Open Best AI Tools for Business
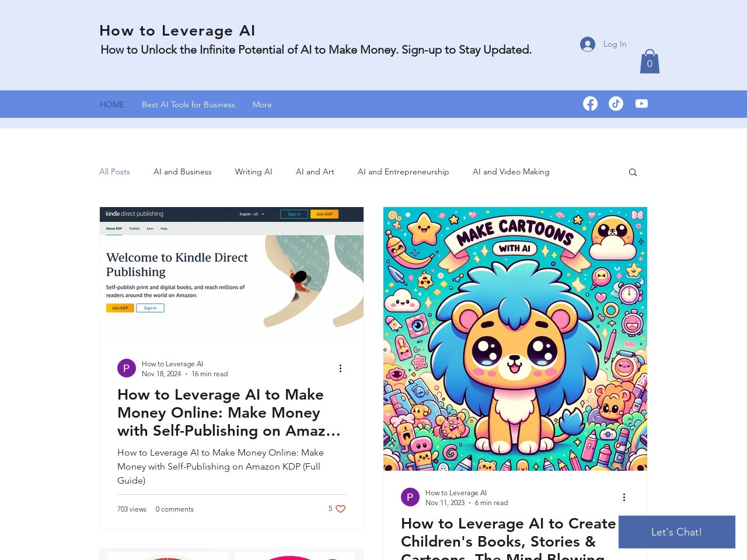This screenshot has width=747, height=560. (x=188, y=104)
